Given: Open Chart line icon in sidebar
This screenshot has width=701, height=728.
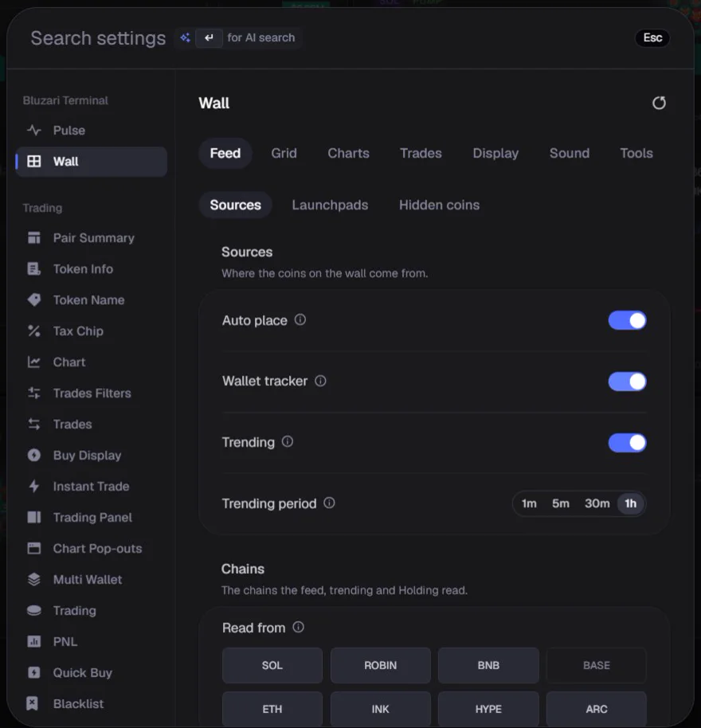Looking at the screenshot, I should coord(34,362).
